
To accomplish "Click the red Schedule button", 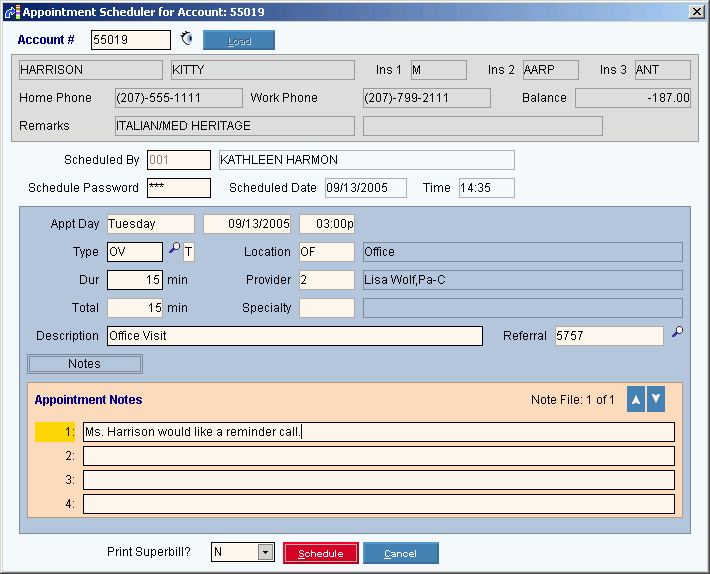I will (x=321, y=553).
